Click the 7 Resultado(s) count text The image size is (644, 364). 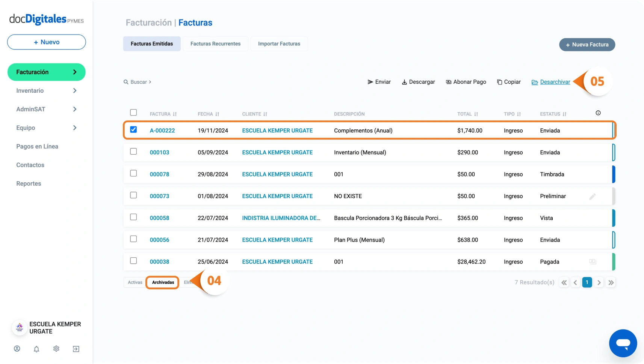(x=534, y=282)
